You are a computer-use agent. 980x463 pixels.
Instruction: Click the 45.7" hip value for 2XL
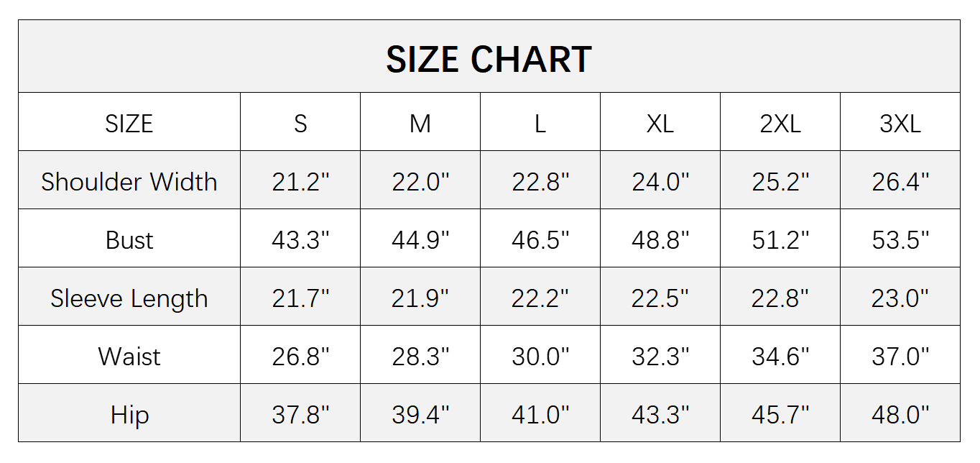(x=780, y=415)
